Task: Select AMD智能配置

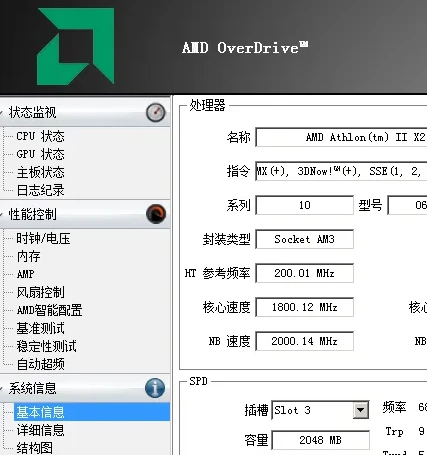Action: click(49, 310)
